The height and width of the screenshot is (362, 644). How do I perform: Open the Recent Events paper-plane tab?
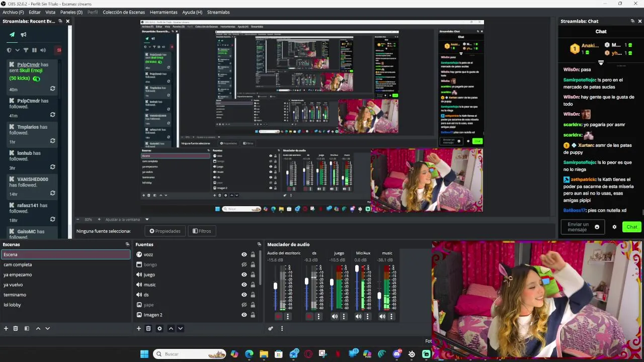(12, 35)
